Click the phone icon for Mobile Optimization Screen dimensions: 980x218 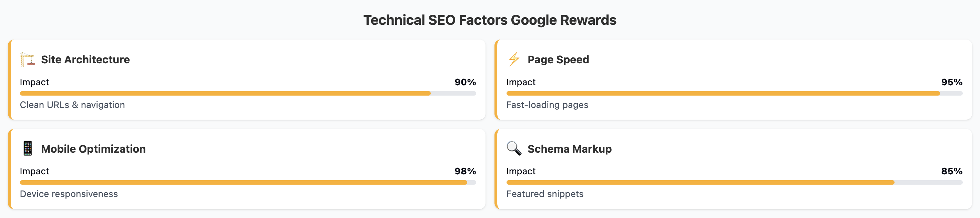[27, 149]
